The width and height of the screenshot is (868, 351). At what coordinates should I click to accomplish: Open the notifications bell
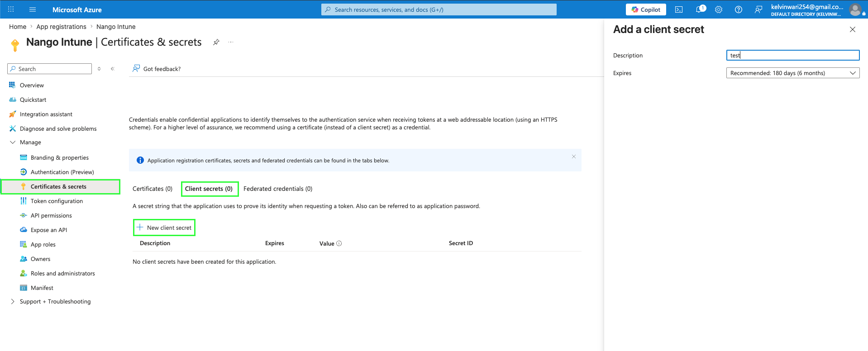coord(700,9)
